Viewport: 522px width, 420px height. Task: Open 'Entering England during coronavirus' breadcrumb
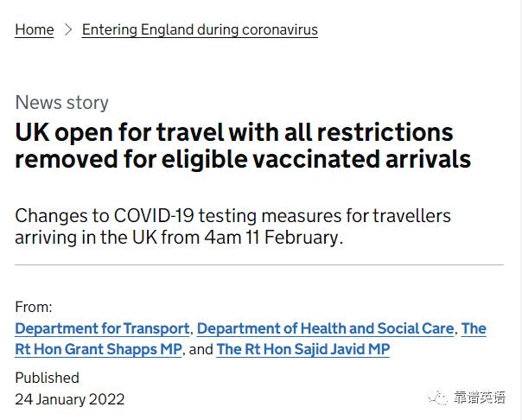point(200,29)
